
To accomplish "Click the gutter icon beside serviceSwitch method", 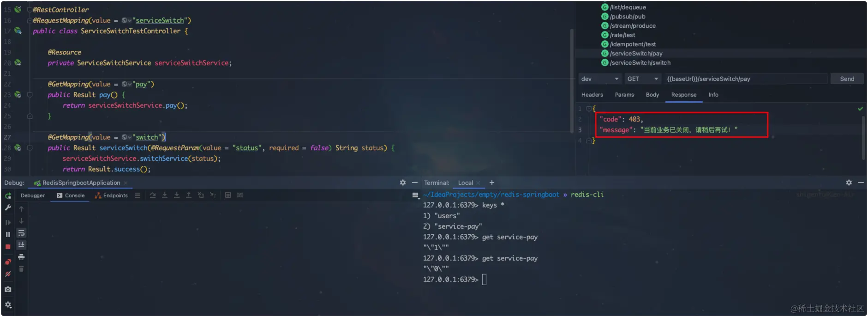I will [18, 147].
